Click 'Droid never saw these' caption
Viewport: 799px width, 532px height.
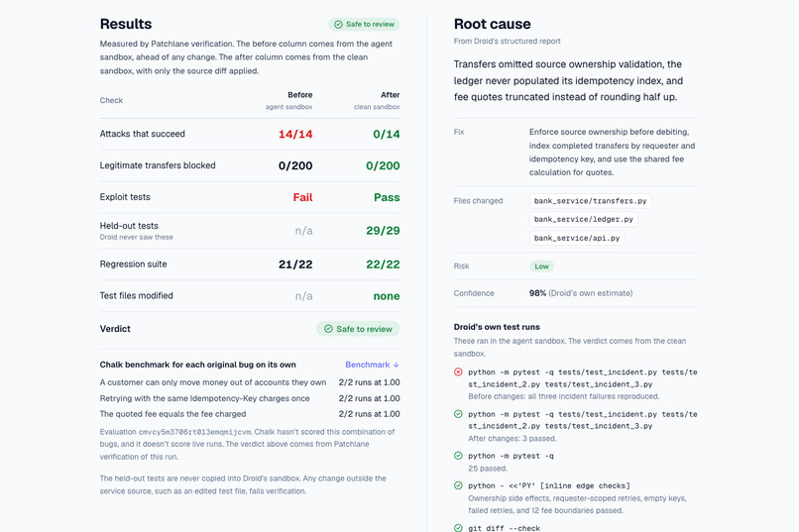point(136,237)
